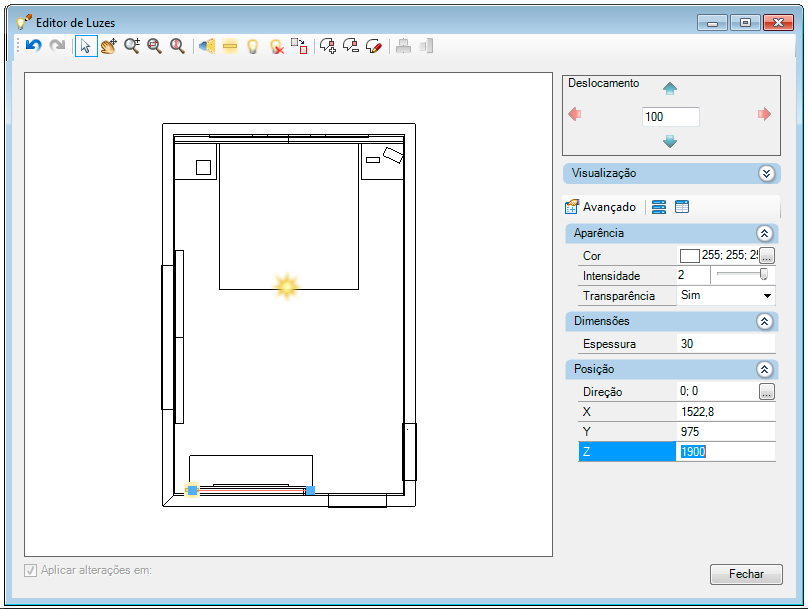This screenshot has width=808, height=609.
Task: Select the pan hand tool
Action: [x=109, y=46]
